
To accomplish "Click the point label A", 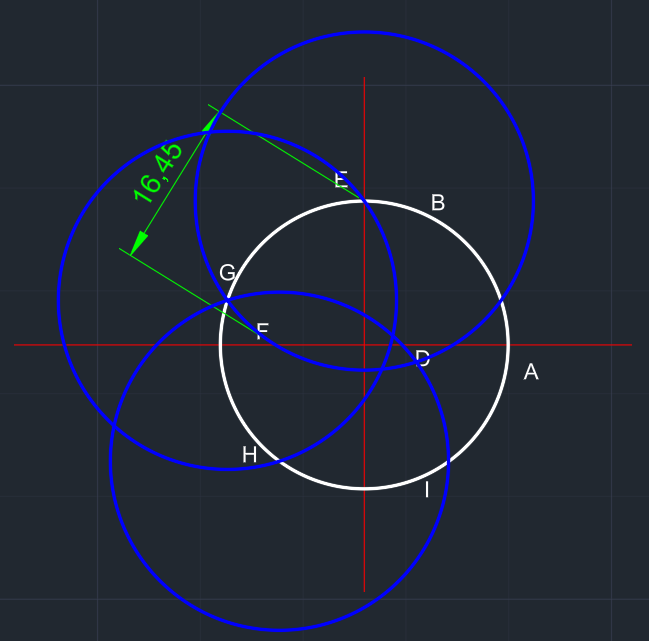I will click(531, 372).
